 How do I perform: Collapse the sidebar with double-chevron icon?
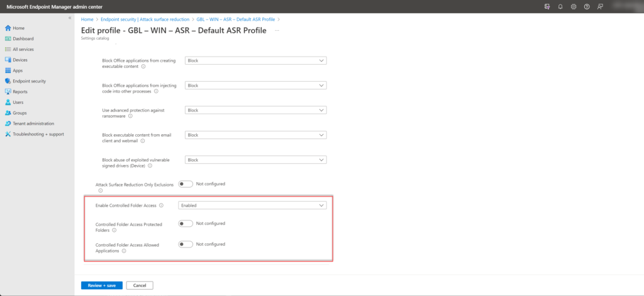pos(70,18)
